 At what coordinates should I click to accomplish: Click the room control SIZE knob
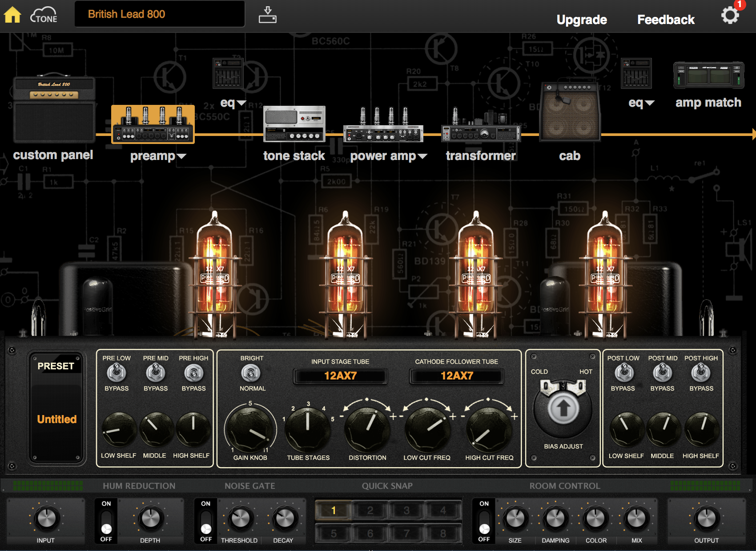515,518
